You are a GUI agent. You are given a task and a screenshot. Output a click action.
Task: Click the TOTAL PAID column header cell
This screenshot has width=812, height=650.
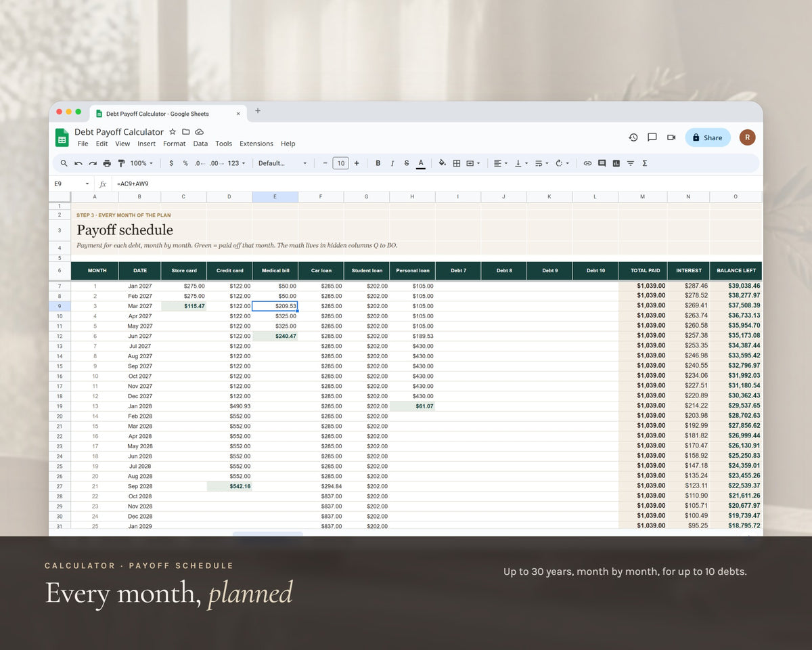click(x=643, y=271)
